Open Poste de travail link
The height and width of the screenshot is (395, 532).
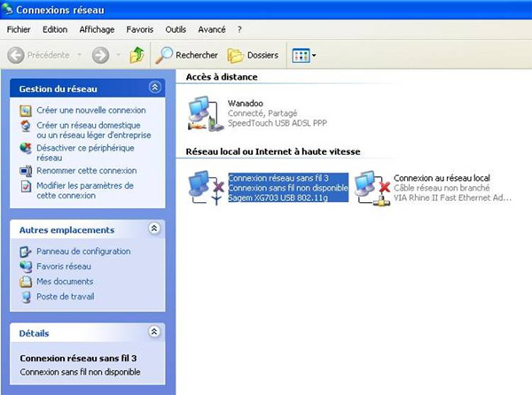point(66,297)
